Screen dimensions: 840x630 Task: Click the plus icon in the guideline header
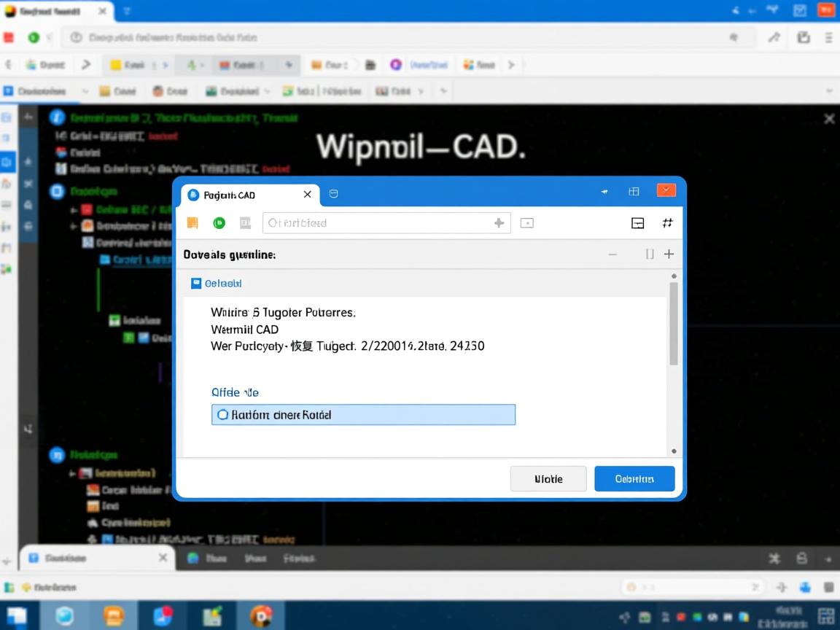coord(669,254)
